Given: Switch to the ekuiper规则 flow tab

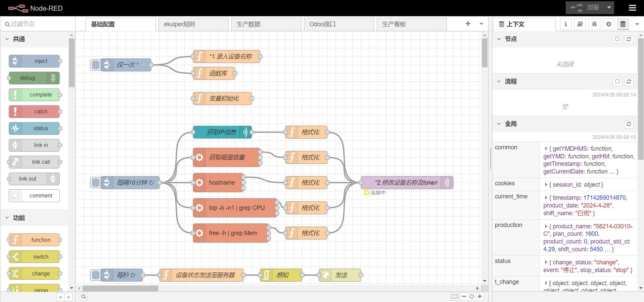Looking at the screenshot, I should coord(193,24).
